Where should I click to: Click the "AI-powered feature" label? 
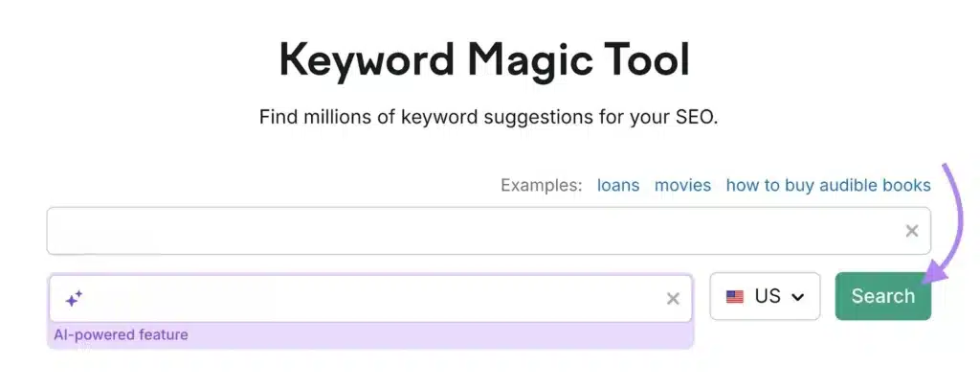tap(121, 334)
